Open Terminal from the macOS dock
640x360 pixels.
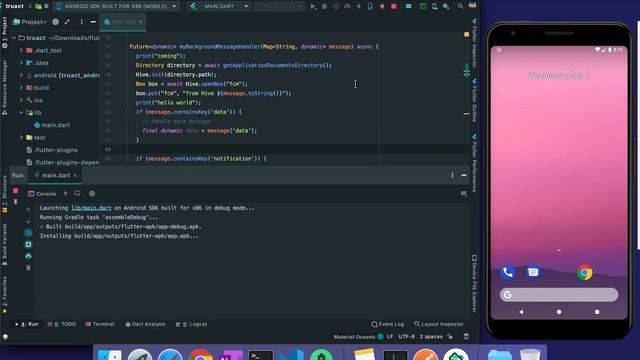point(260,355)
